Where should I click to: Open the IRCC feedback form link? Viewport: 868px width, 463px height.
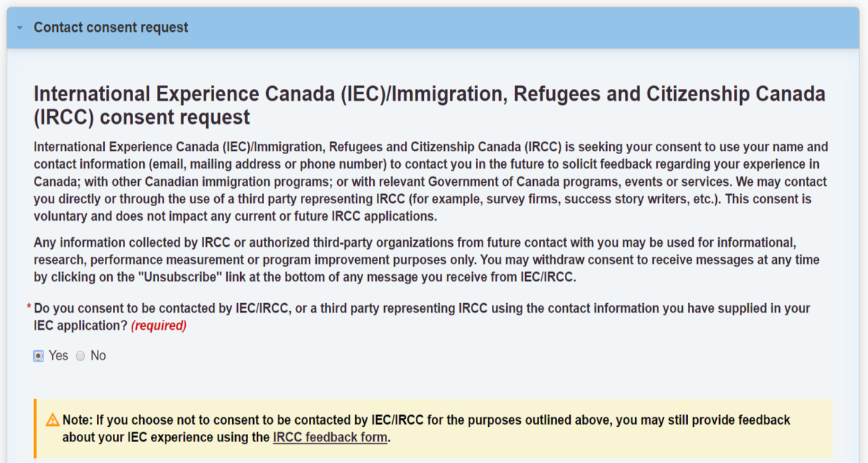point(330,438)
